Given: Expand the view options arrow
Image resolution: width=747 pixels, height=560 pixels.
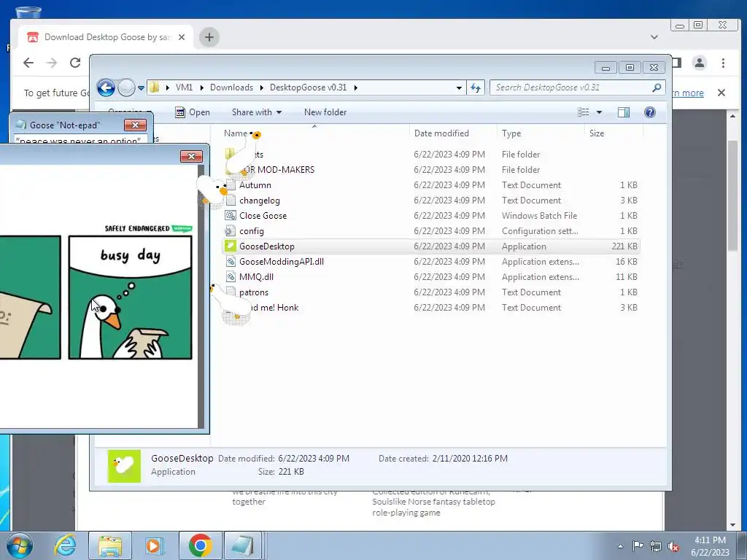Looking at the screenshot, I should pos(600,112).
